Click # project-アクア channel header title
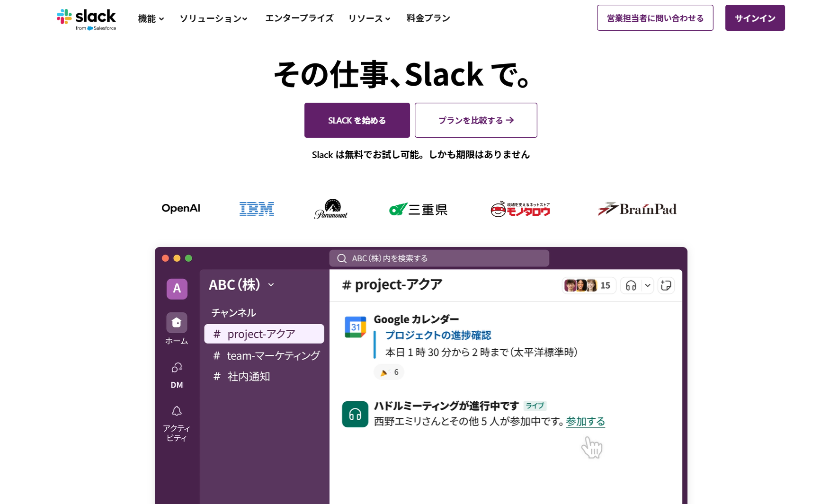Viewport: 838px width, 504px height. pos(392,285)
